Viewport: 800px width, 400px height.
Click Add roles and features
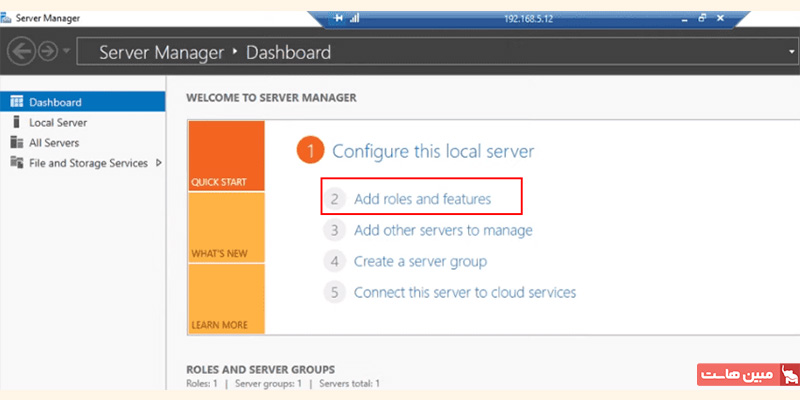[x=422, y=199]
